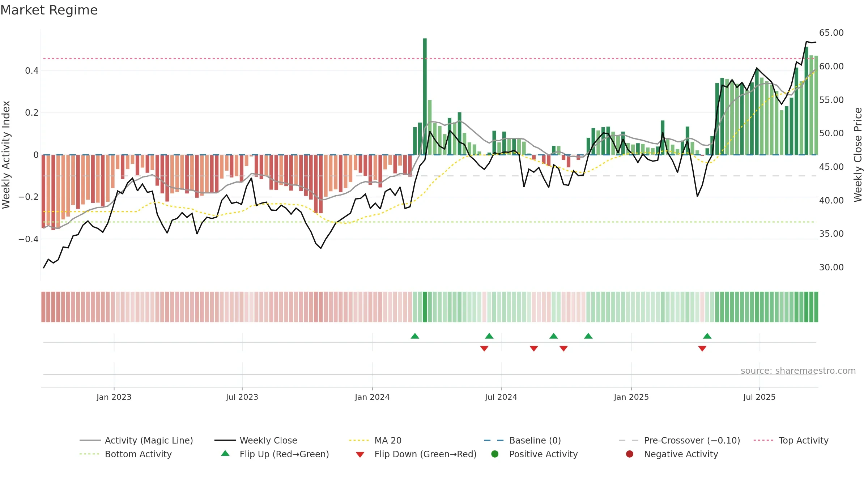Click the dark red Negative Activity circle icon
This screenshot has height=488, width=868.
click(630, 454)
